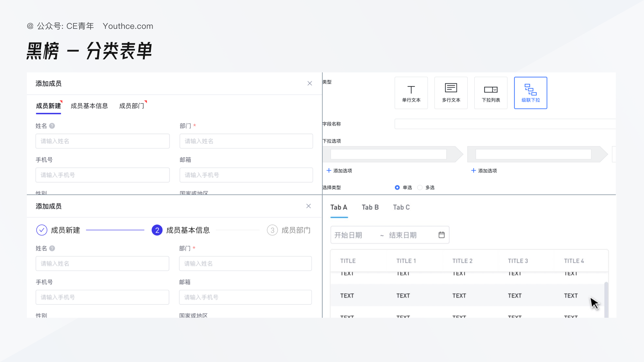Screen dimensions: 644x362
Task: Click the 成员基本信息 step label
Action: coord(188,230)
